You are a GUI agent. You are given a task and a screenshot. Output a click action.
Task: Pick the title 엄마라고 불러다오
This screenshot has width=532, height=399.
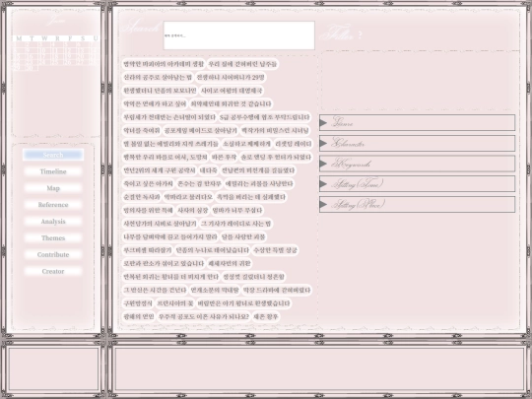[x=188, y=197]
